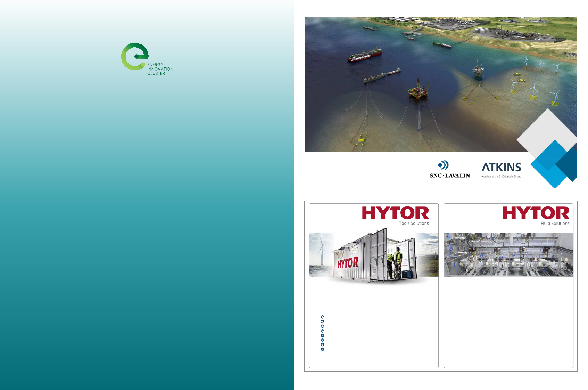Click 'Member of the SNC-Lavalin Group' text
This screenshot has width=588, height=390.
501,177
